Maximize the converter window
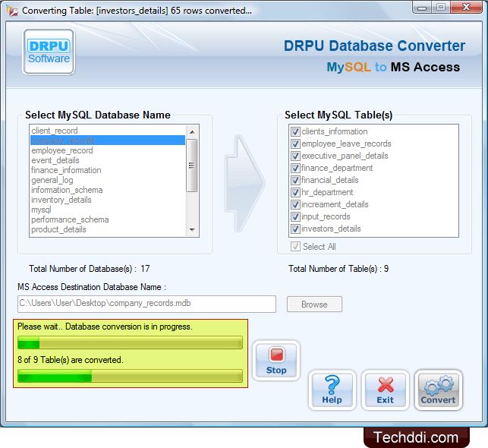Viewport: 488px width, 448px height. [441, 8]
